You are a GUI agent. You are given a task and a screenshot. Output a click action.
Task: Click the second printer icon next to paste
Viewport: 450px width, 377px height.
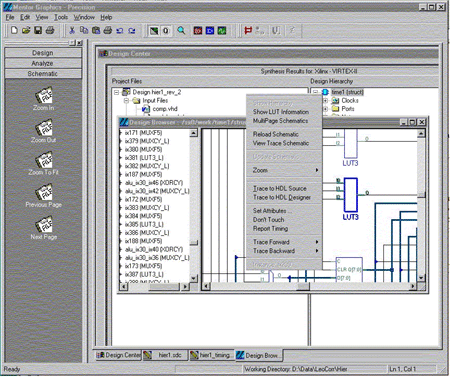click(108, 31)
